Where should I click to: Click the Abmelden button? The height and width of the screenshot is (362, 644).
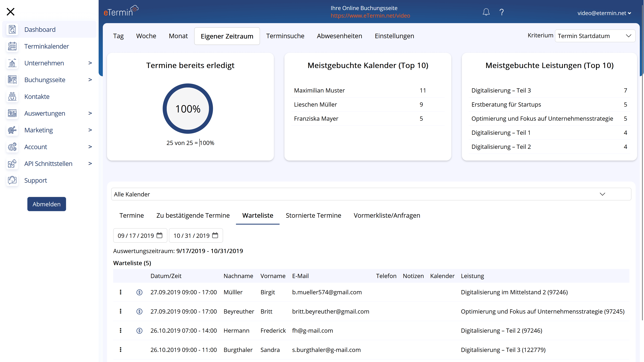point(46,204)
